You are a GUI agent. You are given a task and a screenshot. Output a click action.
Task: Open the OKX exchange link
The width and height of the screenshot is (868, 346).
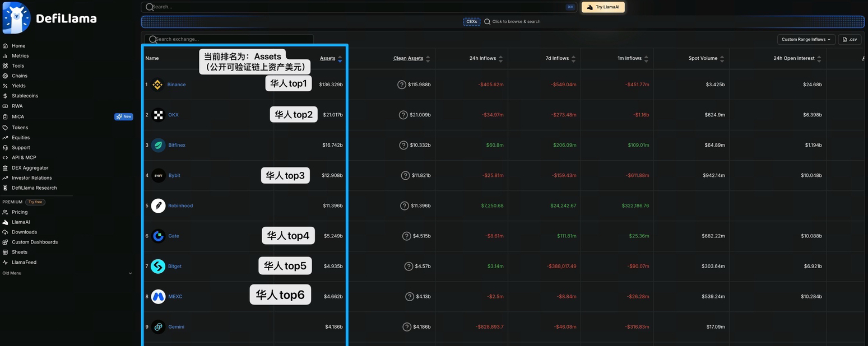174,115
